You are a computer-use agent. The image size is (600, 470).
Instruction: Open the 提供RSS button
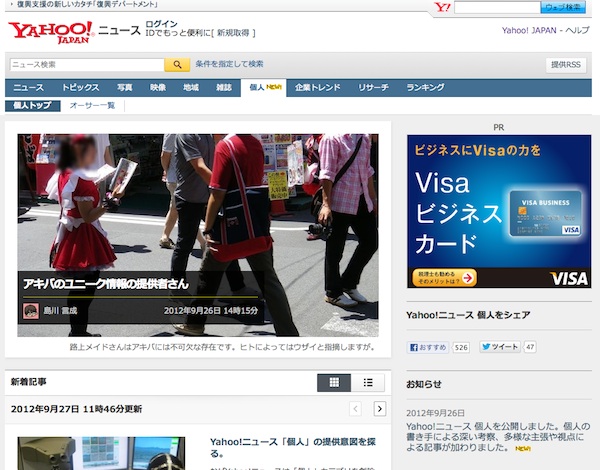(566, 65)
